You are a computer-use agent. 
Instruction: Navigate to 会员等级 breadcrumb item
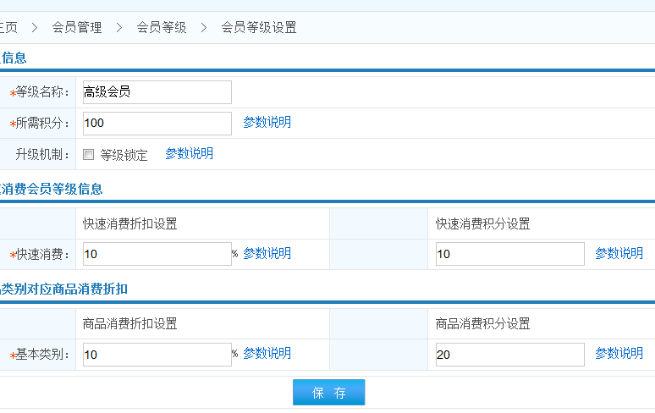161,28
